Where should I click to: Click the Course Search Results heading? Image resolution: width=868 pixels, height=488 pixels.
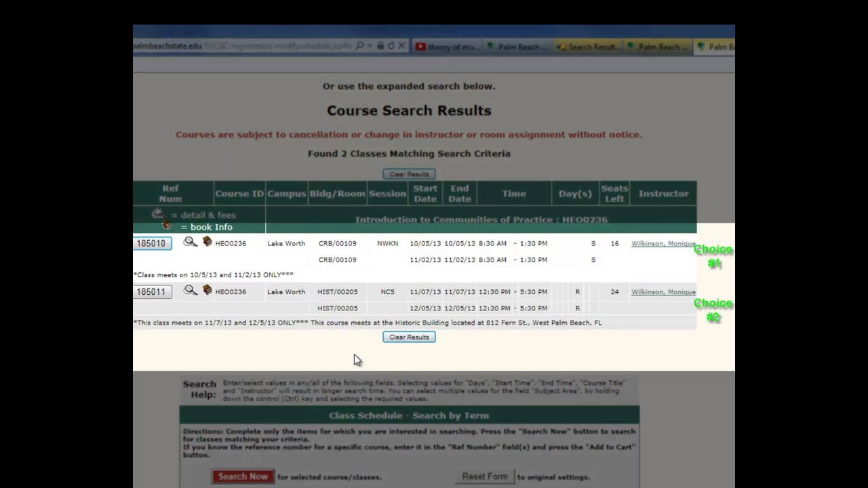[x=409, y=110]
